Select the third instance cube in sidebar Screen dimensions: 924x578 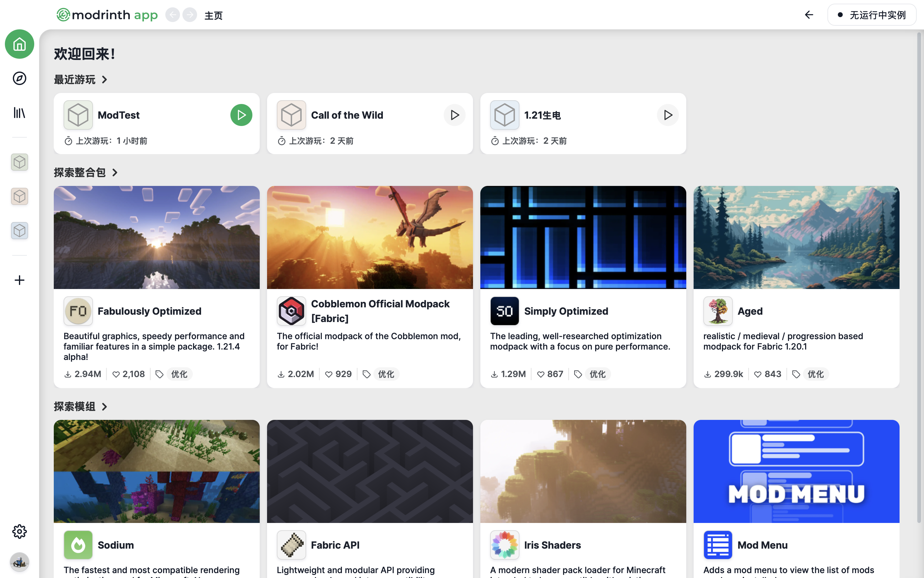tap(20, 231)
